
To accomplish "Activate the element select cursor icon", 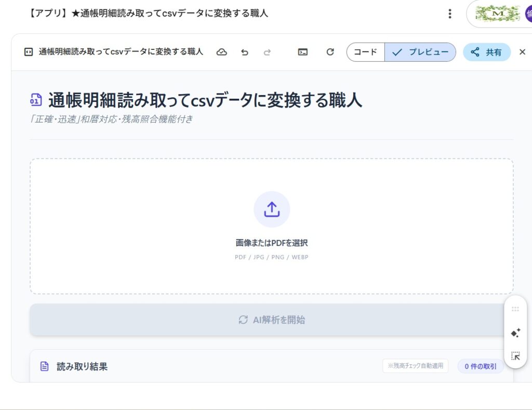I will point(515,356).
